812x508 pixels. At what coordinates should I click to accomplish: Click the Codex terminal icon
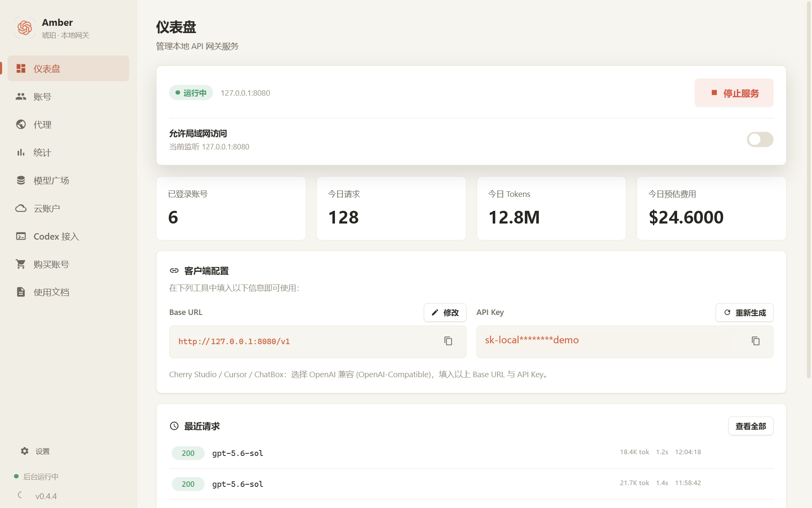tap(21, 236)
